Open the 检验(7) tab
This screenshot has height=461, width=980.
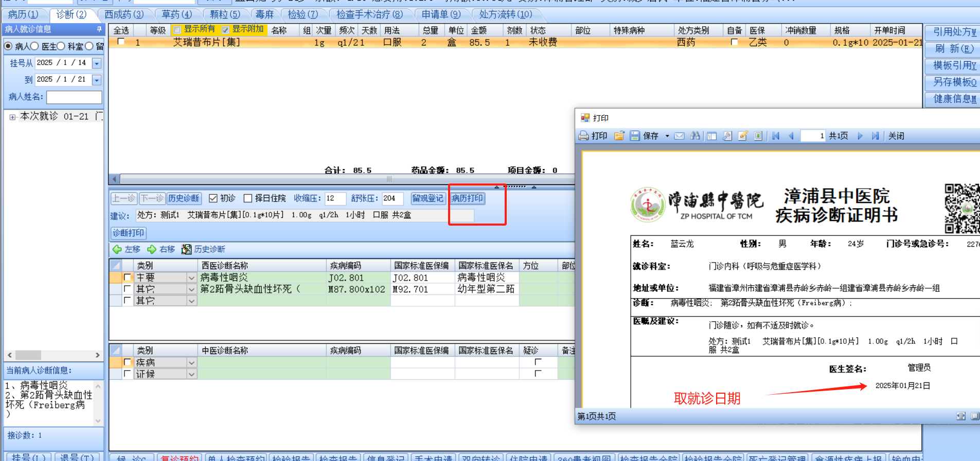pyautogui.click(x=302, y=14)
